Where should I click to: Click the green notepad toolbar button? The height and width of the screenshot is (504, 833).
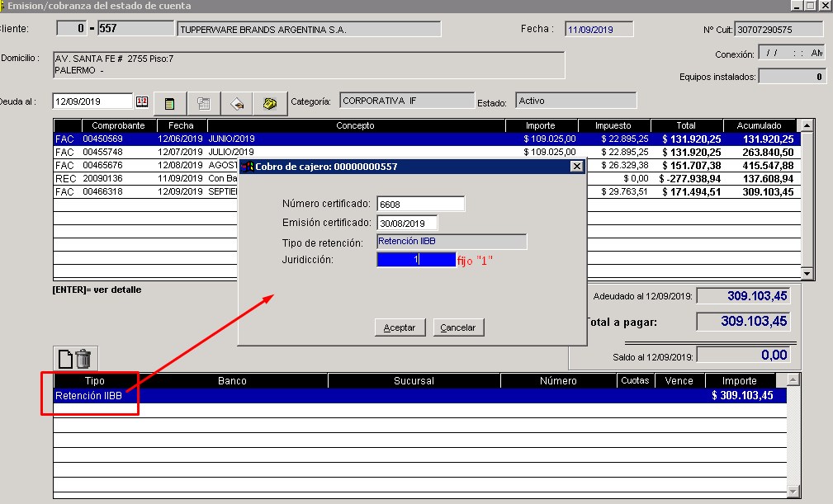click(x=169, y=103)
